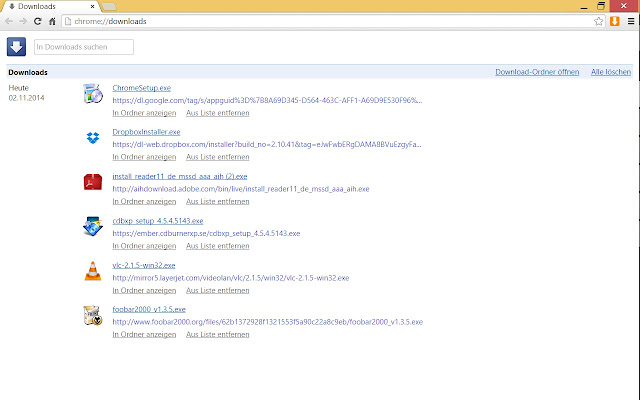Open the orange download extension icon
Viewport: 640px width, 400px height.
[x=615, y=21]
